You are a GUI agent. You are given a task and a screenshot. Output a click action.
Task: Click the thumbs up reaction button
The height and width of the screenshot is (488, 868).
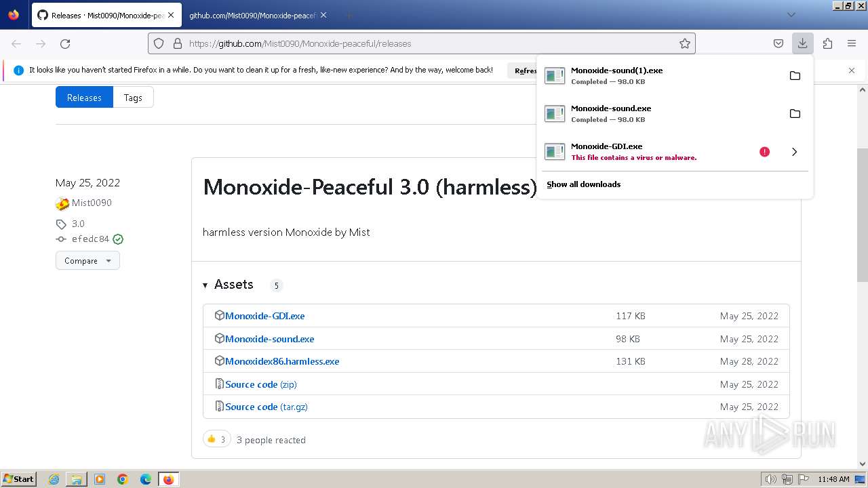(217, 439)
